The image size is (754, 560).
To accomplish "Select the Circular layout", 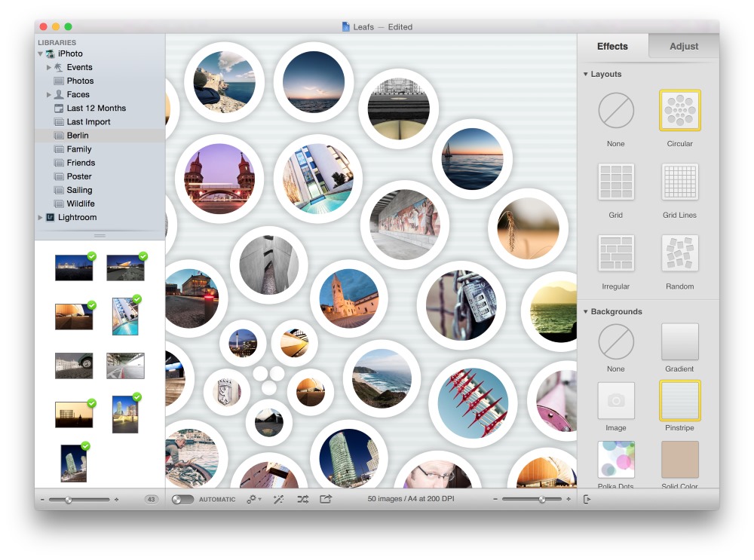I will (x=679, y=111).
